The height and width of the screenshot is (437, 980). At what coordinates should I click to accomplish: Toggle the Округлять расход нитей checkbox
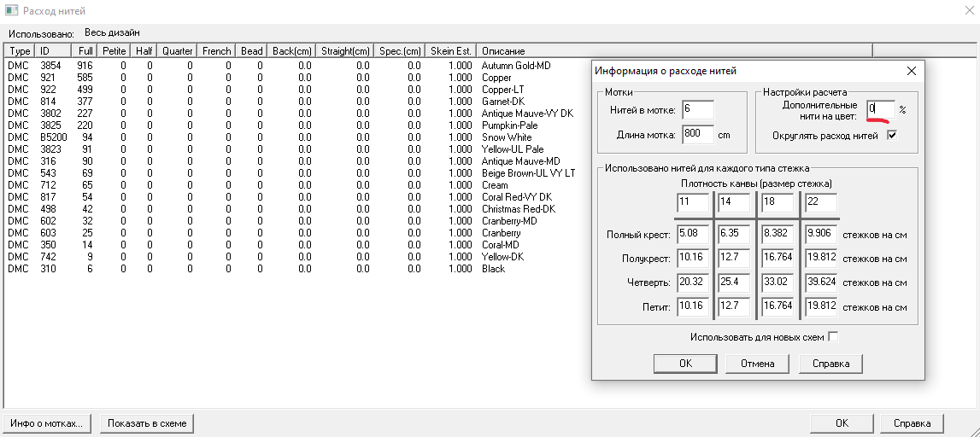point(893,136)
